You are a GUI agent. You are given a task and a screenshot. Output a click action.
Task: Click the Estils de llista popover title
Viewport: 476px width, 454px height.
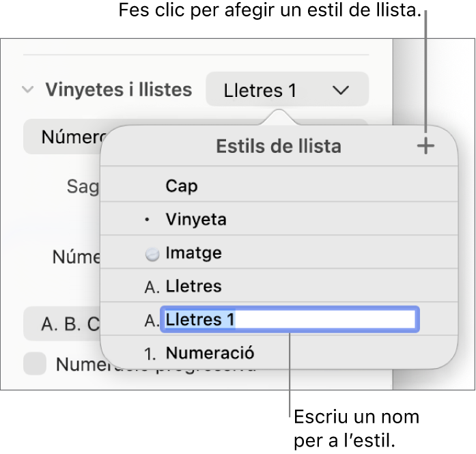279,146
